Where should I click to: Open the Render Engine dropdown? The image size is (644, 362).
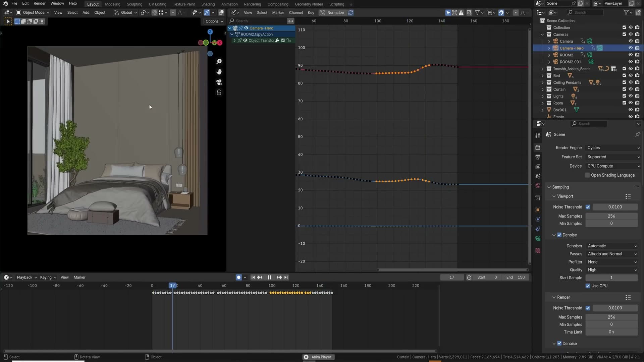tap(613, 148)
